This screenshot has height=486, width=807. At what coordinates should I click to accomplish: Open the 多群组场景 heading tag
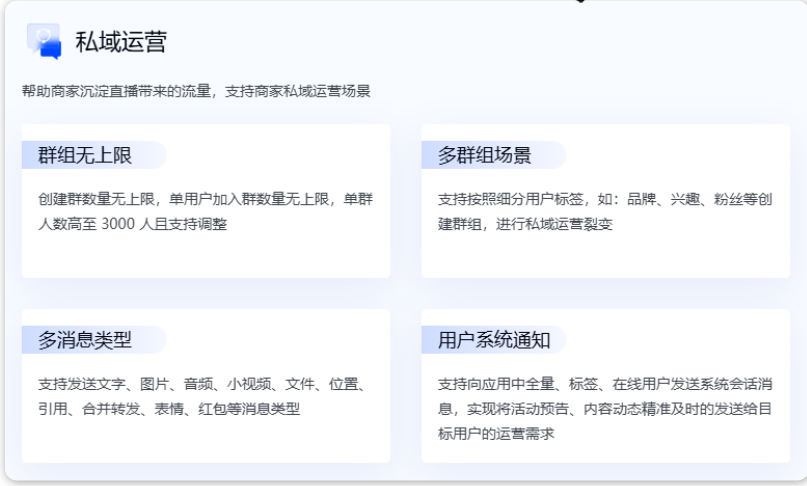pos(494,155)
